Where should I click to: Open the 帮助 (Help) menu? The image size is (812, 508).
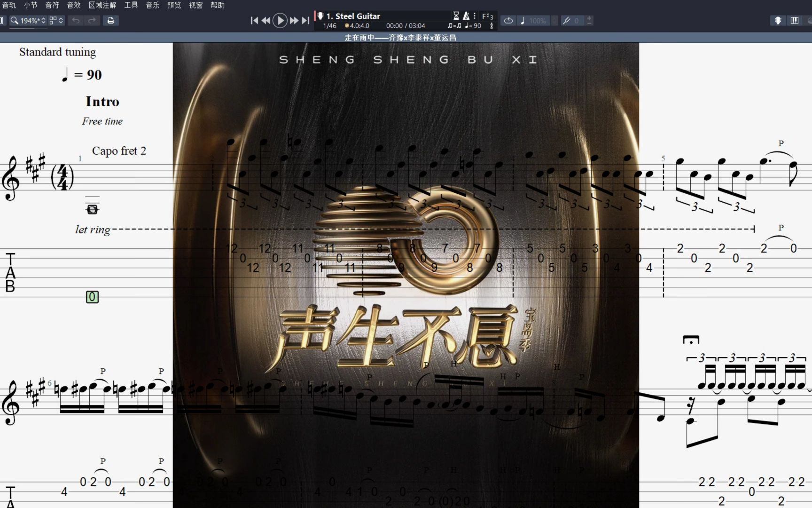pyautogui.click(x=218, y=5)
